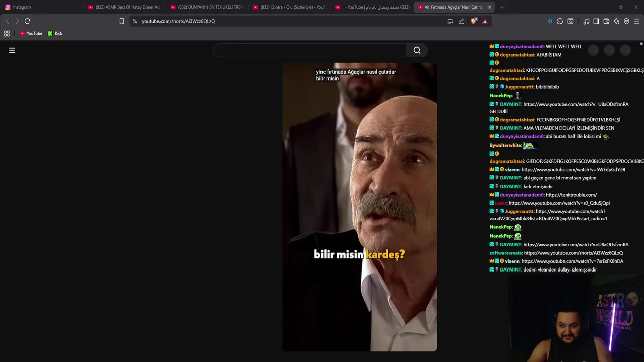Viewport: 644px width, 362px height.
Task: Click username dunyayisatanadam0 on WELL WELL WELL message
Action: 522,47
